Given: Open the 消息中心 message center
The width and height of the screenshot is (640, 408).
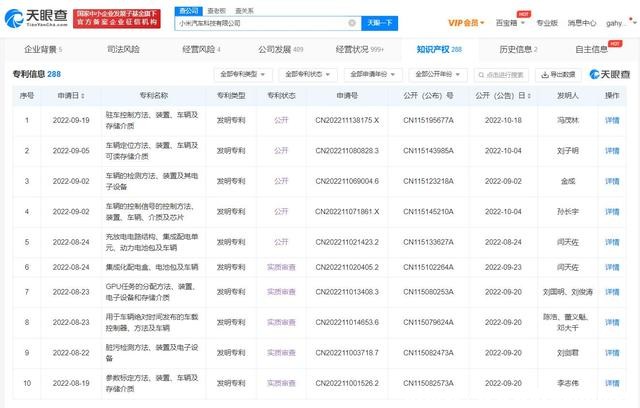Looking at the screenshot, I should [582, 23].
